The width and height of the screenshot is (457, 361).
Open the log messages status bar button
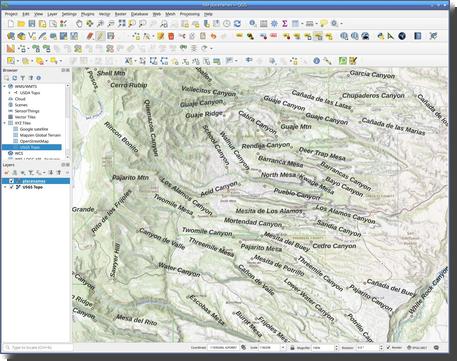[436, 348]
